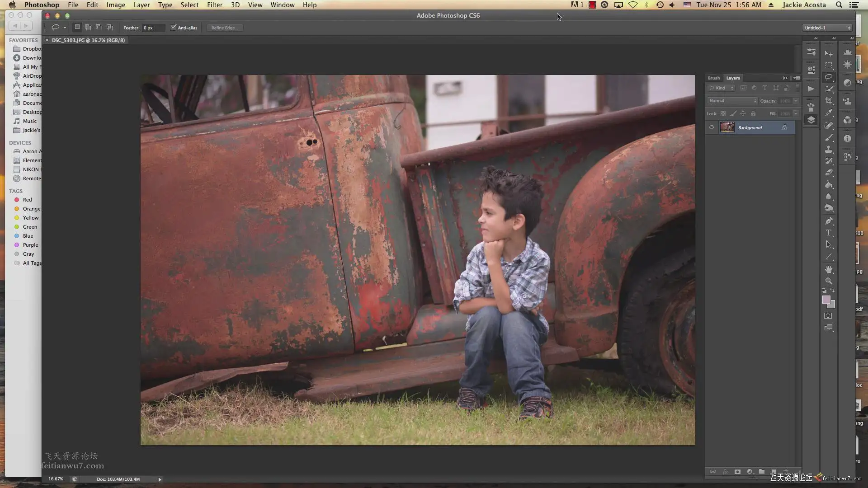This screenshot has height=488, width=868.
Task: Open the Untitled-1 workspace dropdown
Action: click(827, 28)
